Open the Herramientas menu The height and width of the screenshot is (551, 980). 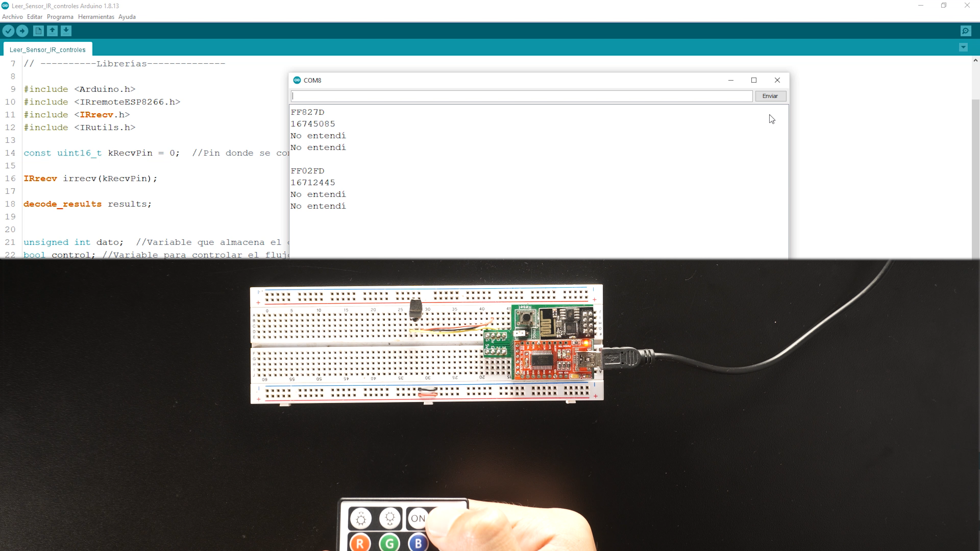[97, 16]
